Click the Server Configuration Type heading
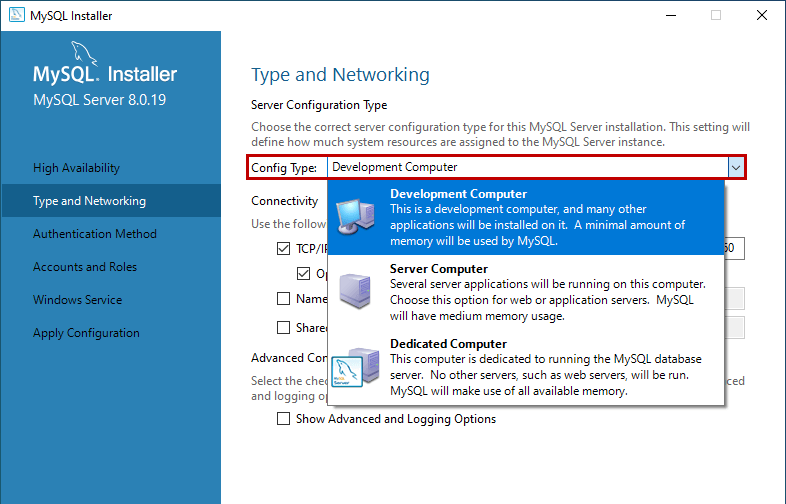Screen dimensions: 786x504 tap(319, 105)
